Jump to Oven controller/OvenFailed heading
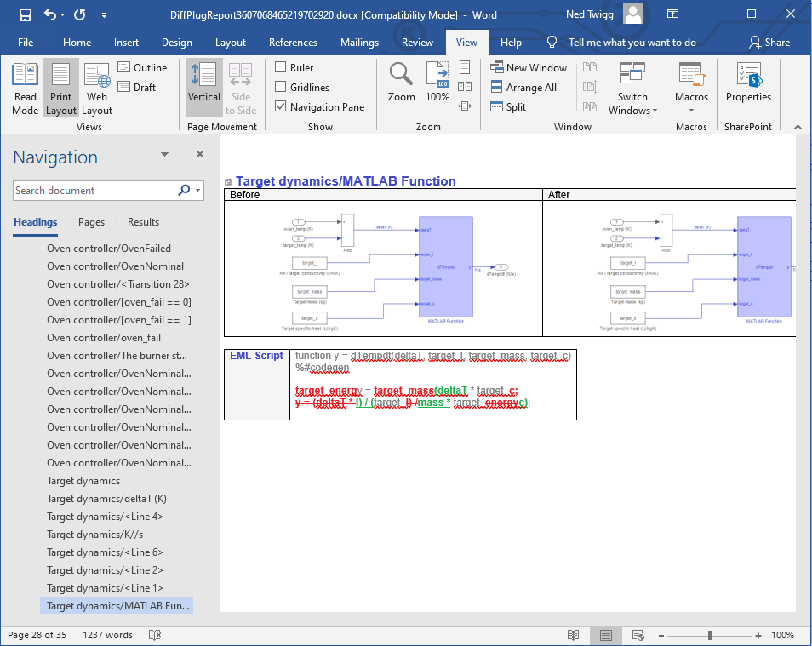Image resolution: width=812 pixels, height=646 pixels. [x=109, y=249]
